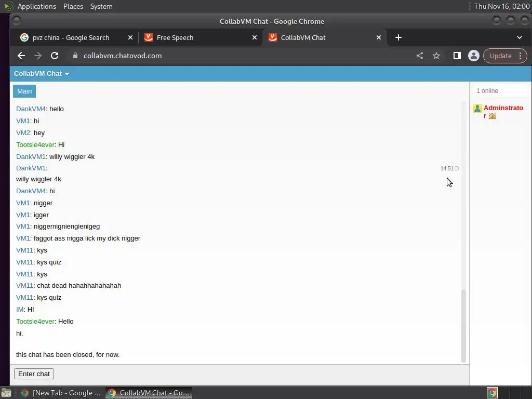Open a new browser tab
Viewport: 532px width, 399px height.
point(398,37)
